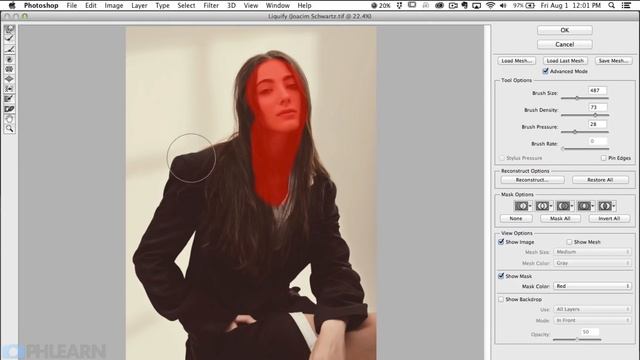Click the Brush Pressure field showing 28
Image resolution: width=640 pixels, height=360 pixels.
click(x=597, y=124)
